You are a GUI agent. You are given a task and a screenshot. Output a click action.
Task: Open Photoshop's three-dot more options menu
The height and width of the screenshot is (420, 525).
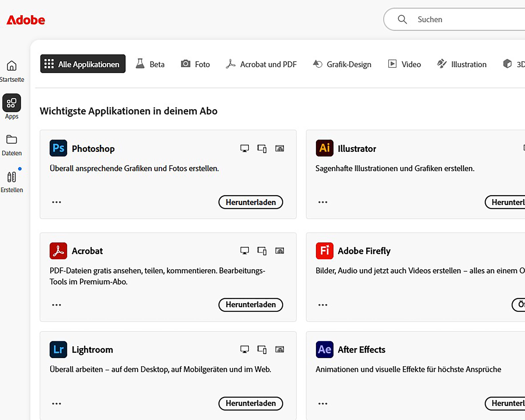point(56,202)
